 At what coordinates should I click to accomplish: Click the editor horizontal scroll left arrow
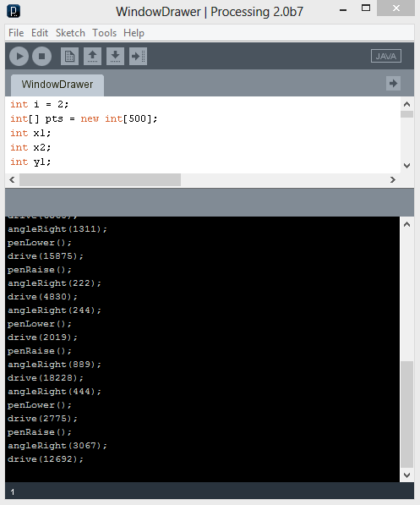tap(12, 179)
